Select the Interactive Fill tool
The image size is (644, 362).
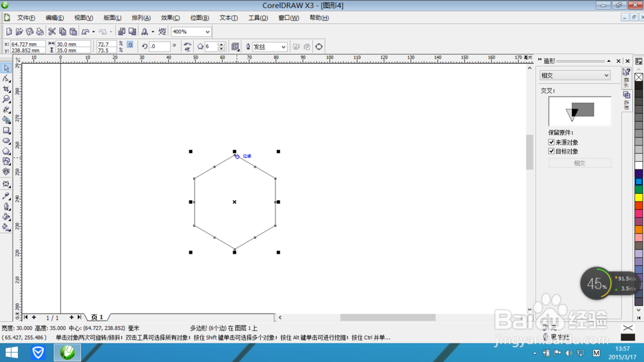(x=6, y=227)
